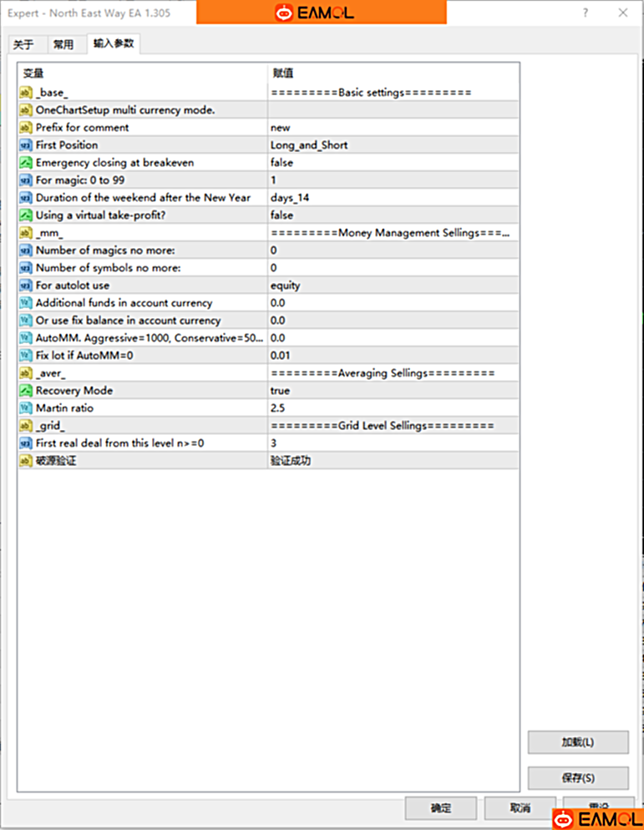The height and width of the screenshot is (830, 644).
Task: Click the icon beside 破源验证 row
Action: [x=26, y=461]
